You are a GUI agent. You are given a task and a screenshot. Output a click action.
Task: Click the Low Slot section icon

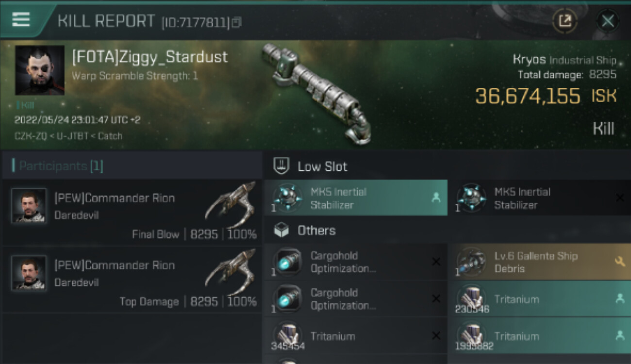click(x=282, y=166)
